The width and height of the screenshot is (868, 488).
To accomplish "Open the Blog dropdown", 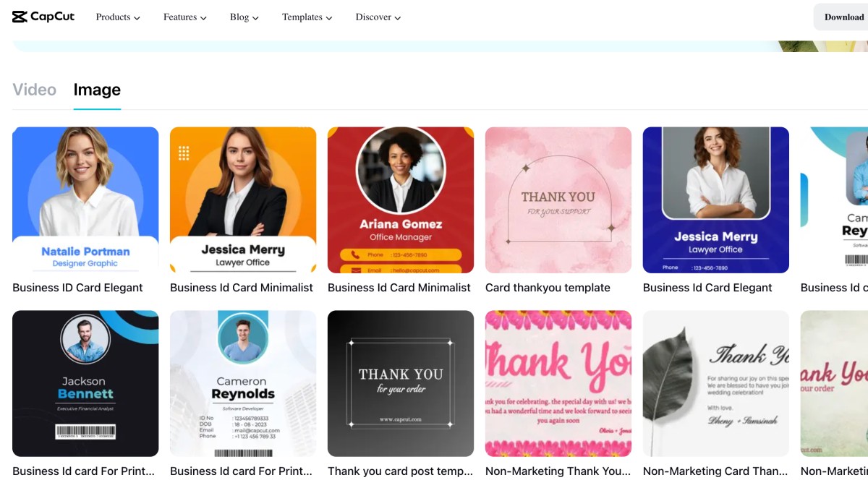I will pyautogui.click(x=244, y=17).
